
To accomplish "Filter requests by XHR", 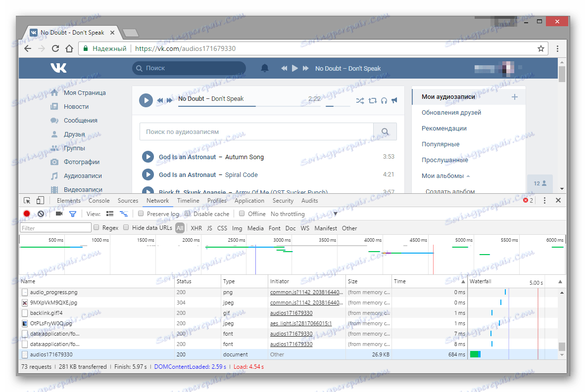I will click(196, 228).
